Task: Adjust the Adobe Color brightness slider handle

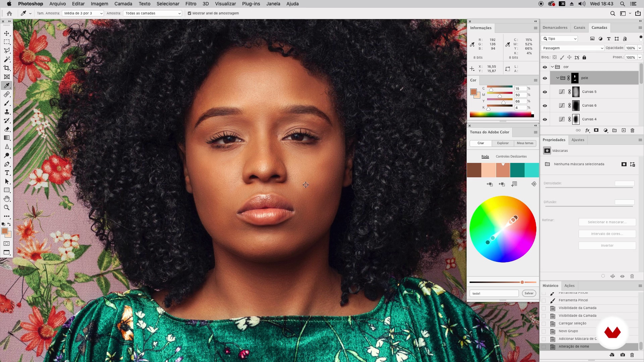Action: tap(522, 282)
